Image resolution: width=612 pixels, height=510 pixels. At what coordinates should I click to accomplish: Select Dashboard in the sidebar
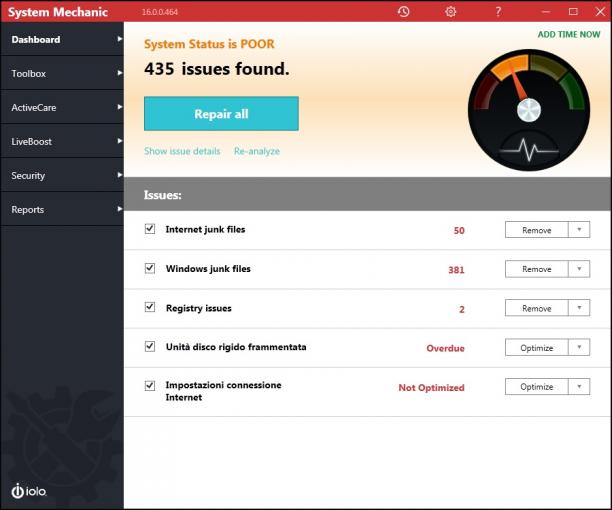pos(62,39)
